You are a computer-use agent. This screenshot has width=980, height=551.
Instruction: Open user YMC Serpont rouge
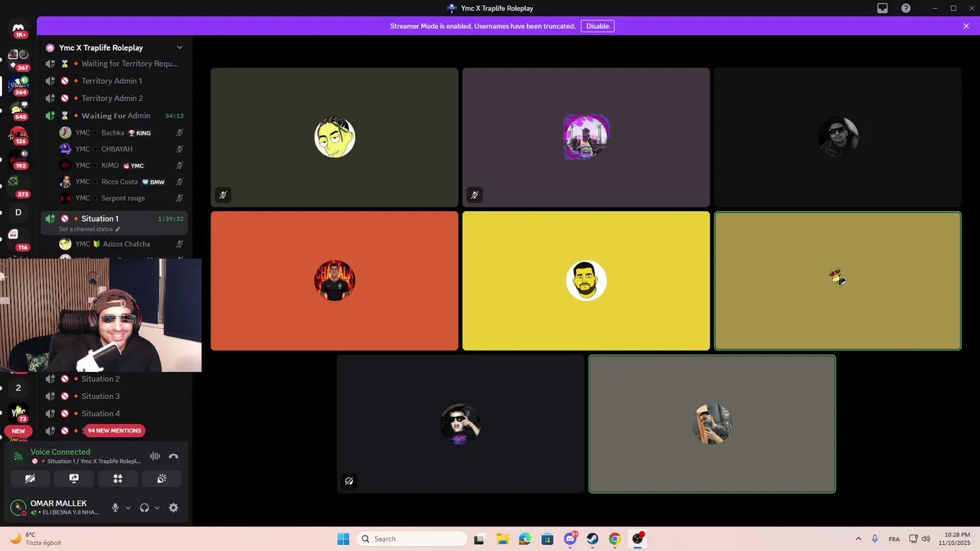[121, 198]
